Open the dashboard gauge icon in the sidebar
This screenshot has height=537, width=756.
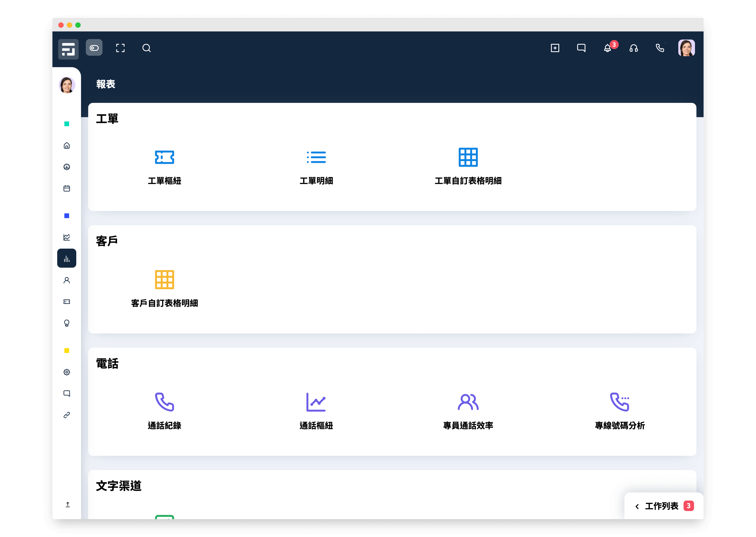point(67,167)
